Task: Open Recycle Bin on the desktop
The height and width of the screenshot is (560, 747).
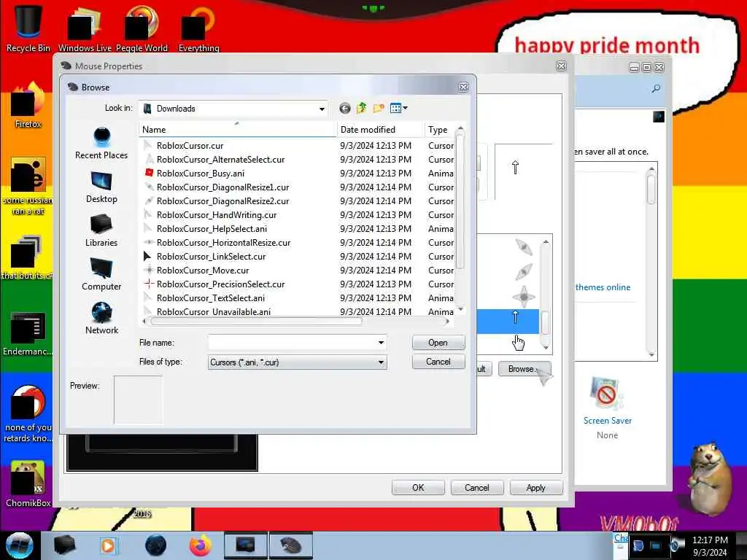Action: click(28, 28)
